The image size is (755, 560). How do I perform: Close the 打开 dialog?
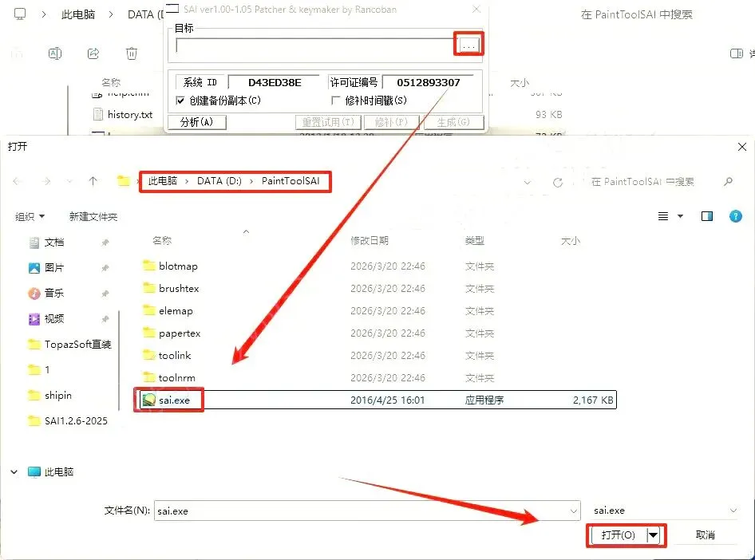click(742, 147)
